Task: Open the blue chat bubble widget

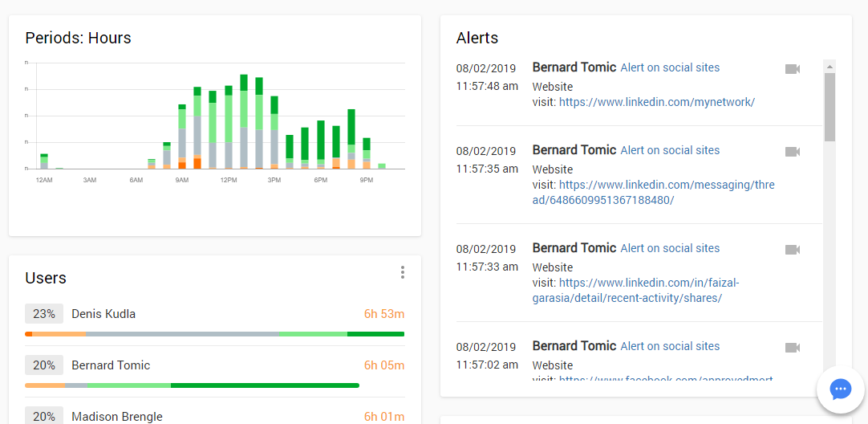Action: [840, 389]
